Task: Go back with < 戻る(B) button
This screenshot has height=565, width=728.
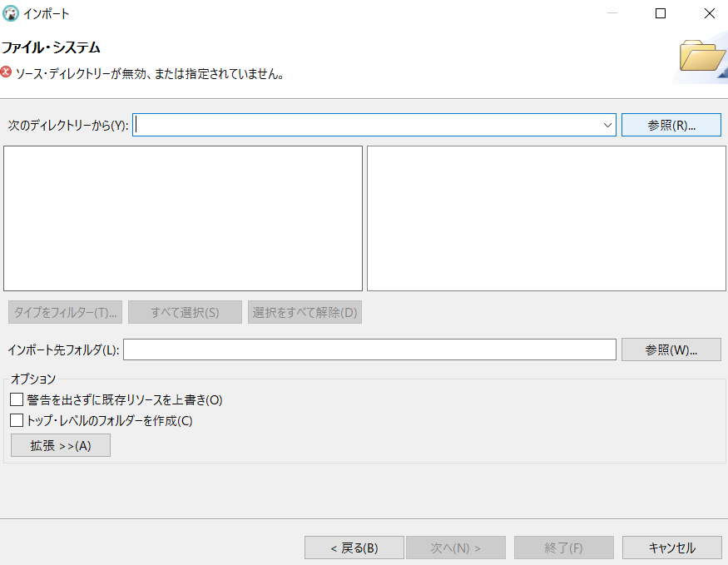Action: tap(354, 548)
